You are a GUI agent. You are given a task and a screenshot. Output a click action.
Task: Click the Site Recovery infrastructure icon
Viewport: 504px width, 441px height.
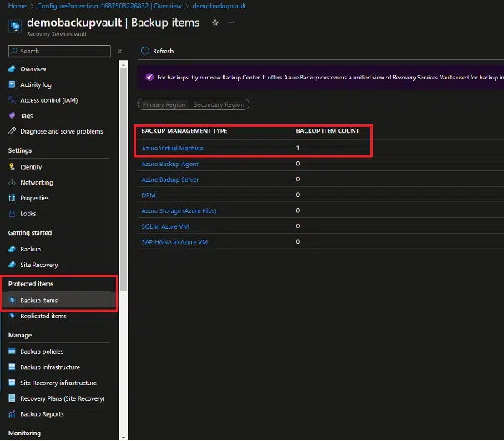pyautogui.click(x=12, y=383)
